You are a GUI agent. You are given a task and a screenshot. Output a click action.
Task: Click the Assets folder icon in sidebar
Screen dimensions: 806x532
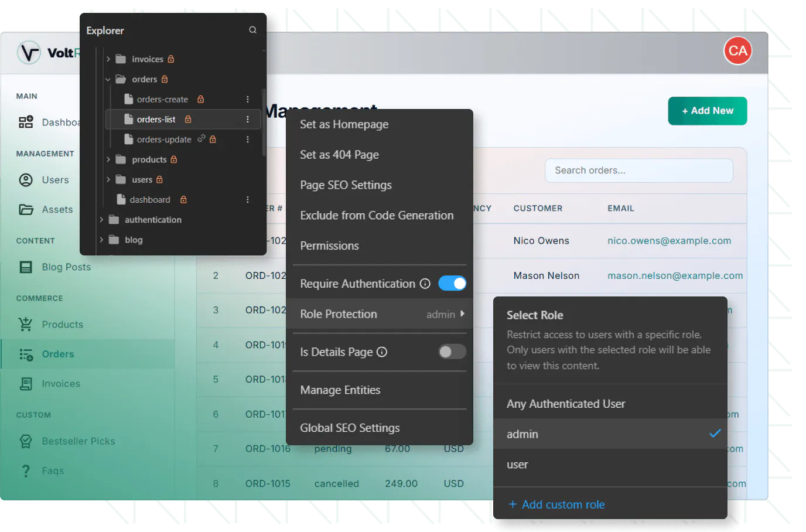point(26,209)
